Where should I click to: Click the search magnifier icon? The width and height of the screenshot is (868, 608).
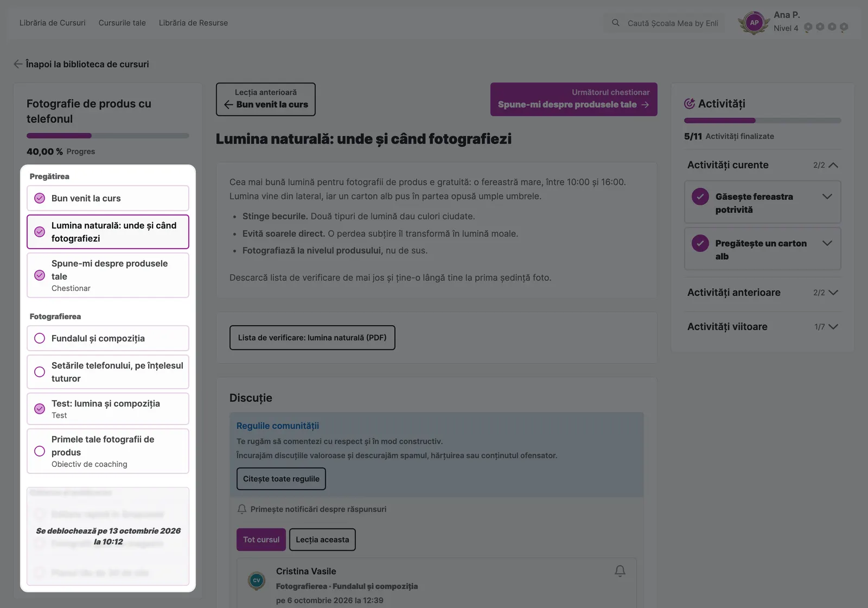pyautogui.click(x=616, y=23)
